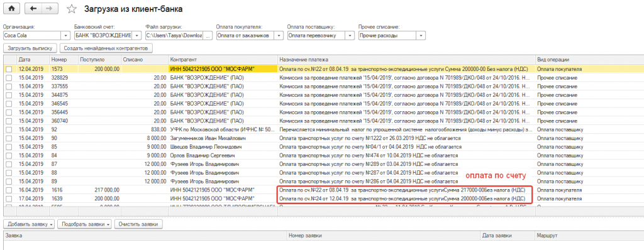Image resolution: width=644 pixels, height=250 pixels.
Task: Focus the Прочие расходы field
Action: [387, 36]
